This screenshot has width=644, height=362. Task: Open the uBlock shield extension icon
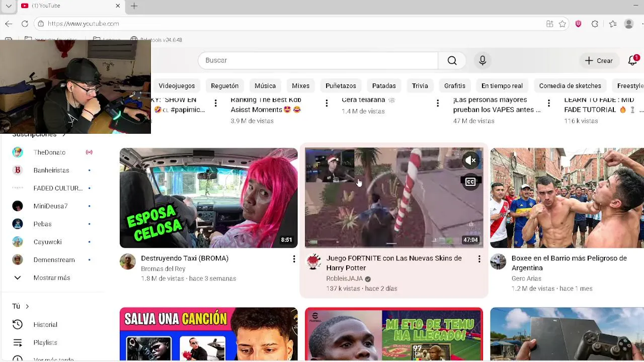(578, 24)
